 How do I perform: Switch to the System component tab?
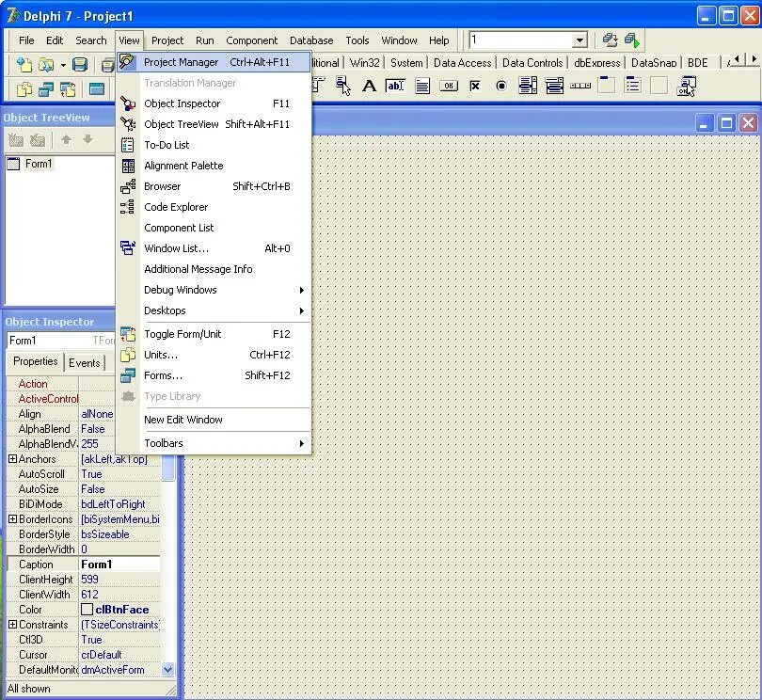pyautogui.click(x=406, y=63)
